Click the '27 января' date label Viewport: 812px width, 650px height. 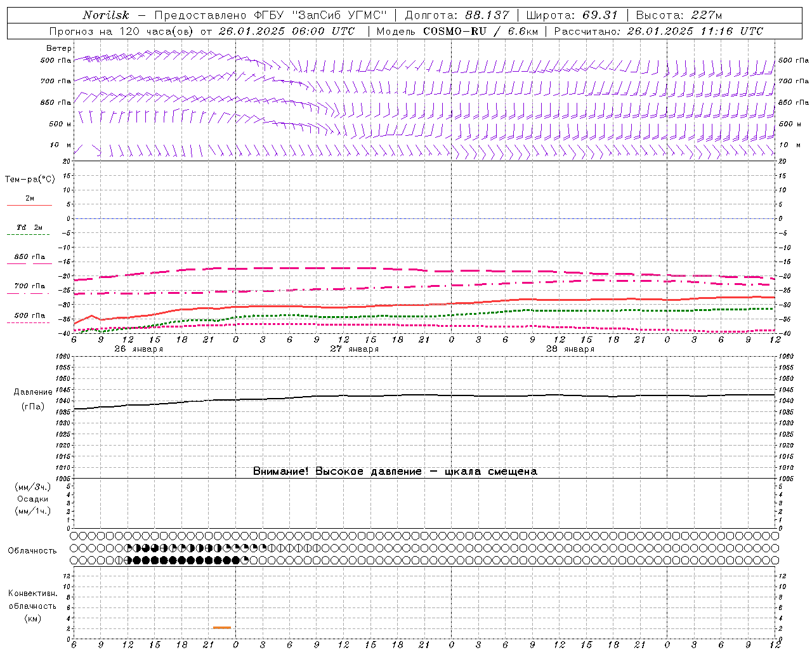click(354, 349)
